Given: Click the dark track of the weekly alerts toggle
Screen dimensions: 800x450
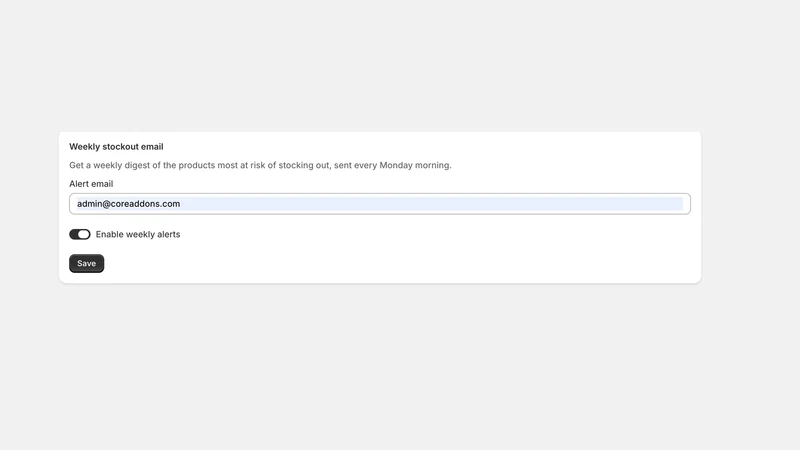Looking at the screenshot, I should [x=74, y=234].
